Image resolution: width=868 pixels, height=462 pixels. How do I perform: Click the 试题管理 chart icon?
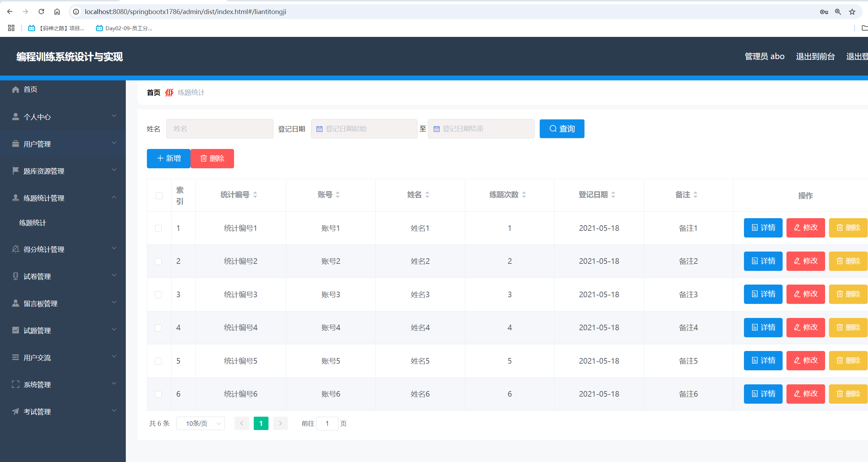point(15,330)
